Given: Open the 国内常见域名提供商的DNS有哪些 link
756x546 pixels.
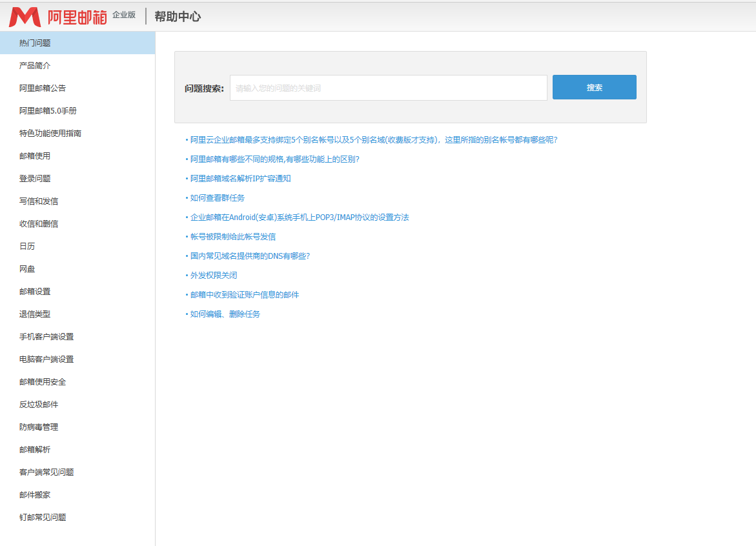Looking at the screenshot, I should point(250,256).
